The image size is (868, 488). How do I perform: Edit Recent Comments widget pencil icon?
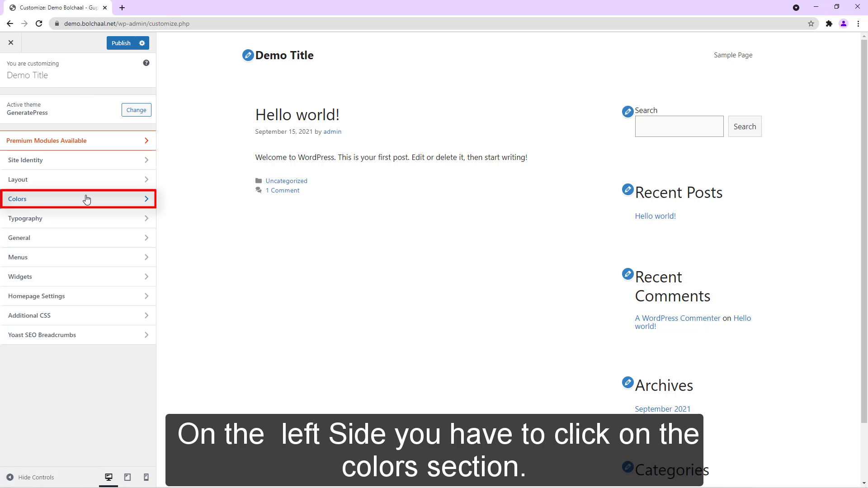coord(627,274)
